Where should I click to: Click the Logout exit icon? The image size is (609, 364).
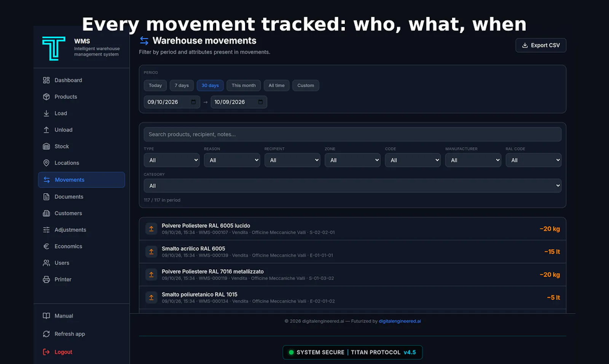coord(46,352)
